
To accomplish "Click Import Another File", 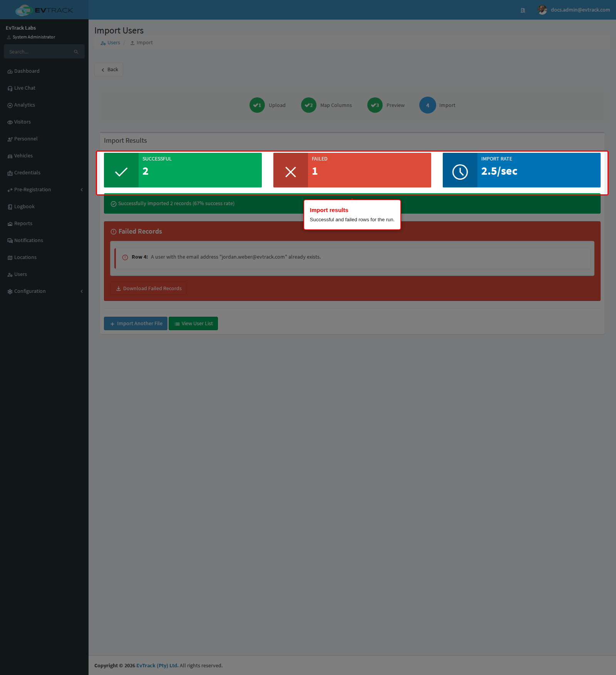I will coord(136,324).
